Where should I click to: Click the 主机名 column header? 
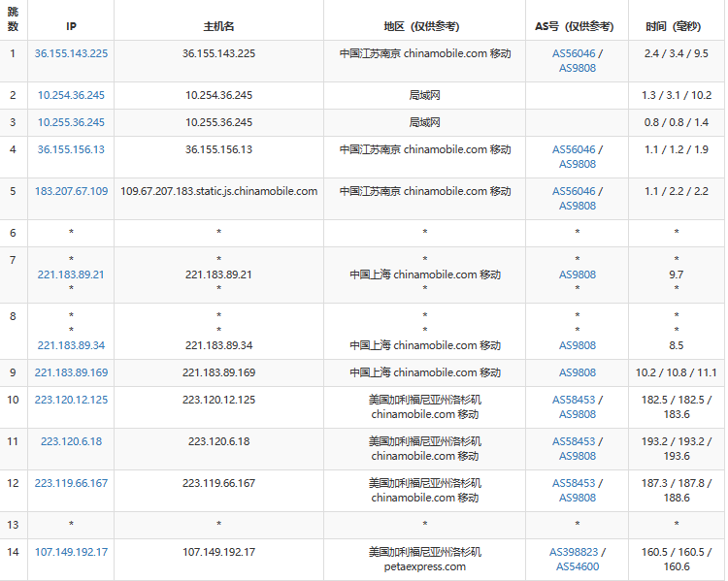coord(218,26)
